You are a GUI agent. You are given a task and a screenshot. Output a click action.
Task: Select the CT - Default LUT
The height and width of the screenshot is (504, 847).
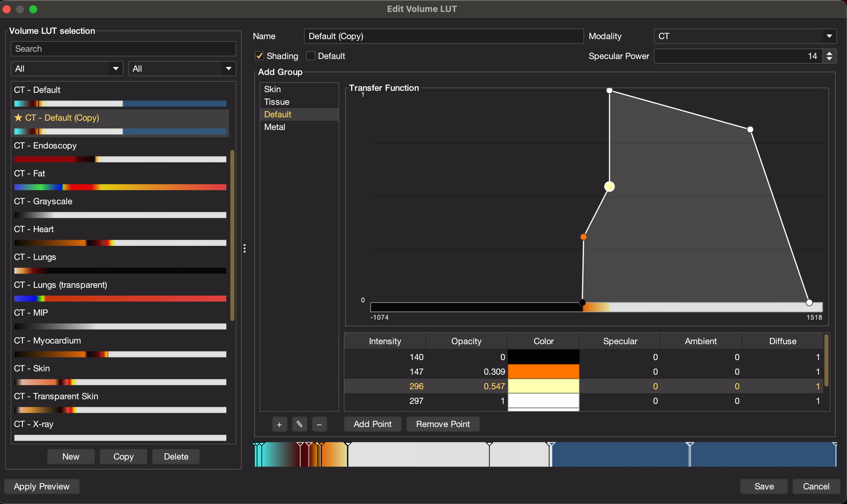[120, 95]
